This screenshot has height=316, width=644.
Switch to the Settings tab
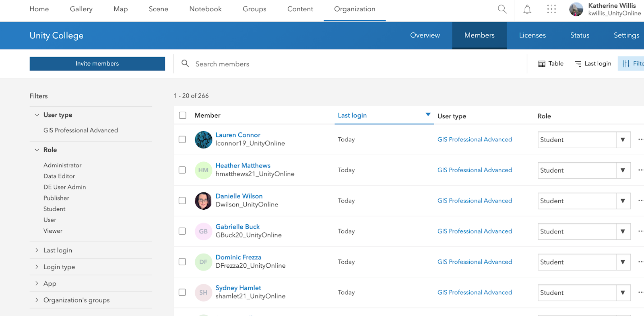pyautogui.click(x=626, y=35)
